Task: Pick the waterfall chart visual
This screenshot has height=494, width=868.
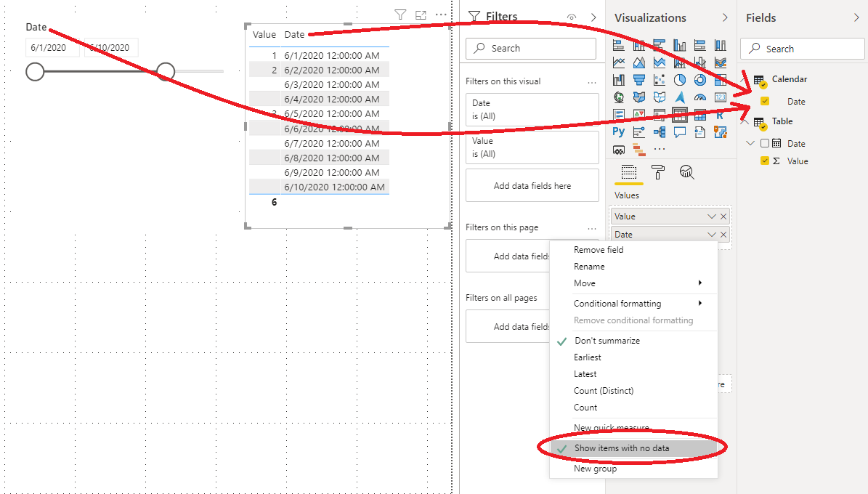Action: pyautogui.click(x=618, y=80)
